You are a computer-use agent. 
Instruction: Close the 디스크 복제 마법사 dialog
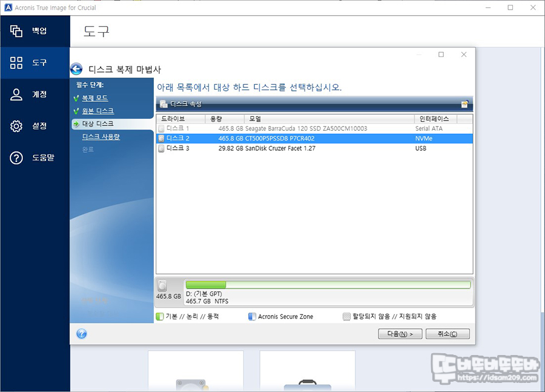(464, 55)
